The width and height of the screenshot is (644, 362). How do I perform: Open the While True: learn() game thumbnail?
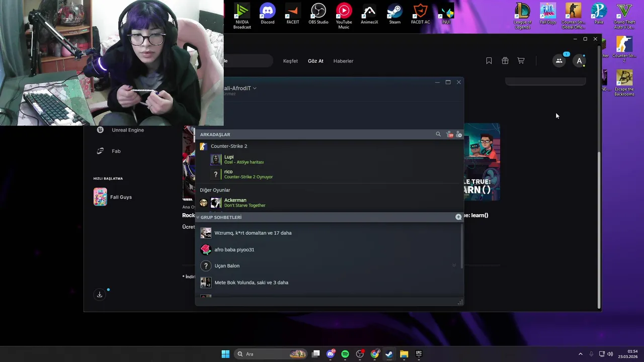click(482, 162)
